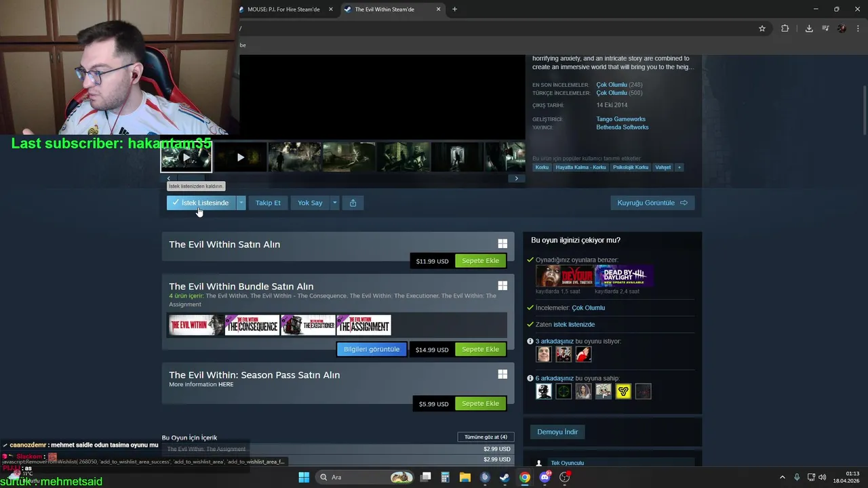This screenshot has height=488, width=868.
Task: Click Windows icon on Season Pass purchase box
Action: (x=502, y=374)
